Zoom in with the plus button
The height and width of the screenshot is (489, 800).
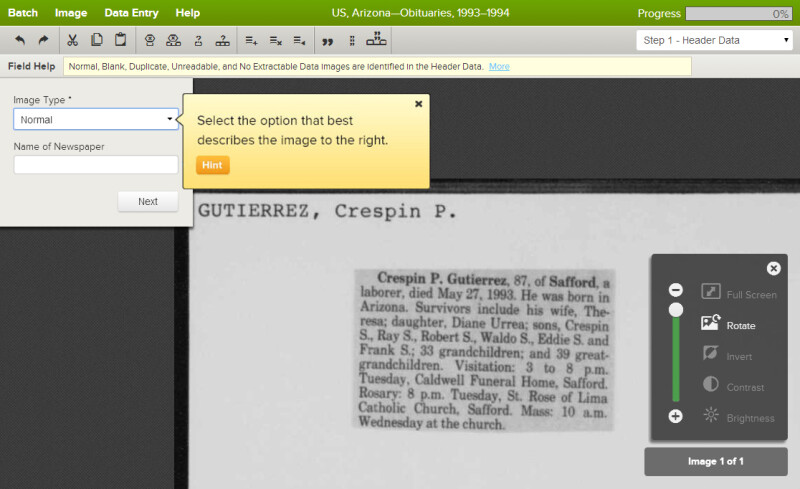[676, 417]
